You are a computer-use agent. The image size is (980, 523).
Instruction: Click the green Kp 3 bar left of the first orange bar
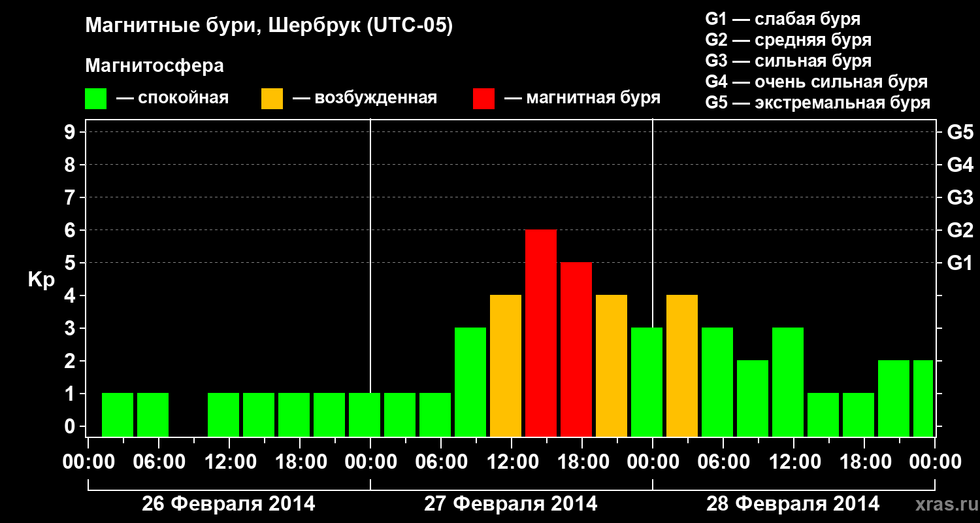470,382
